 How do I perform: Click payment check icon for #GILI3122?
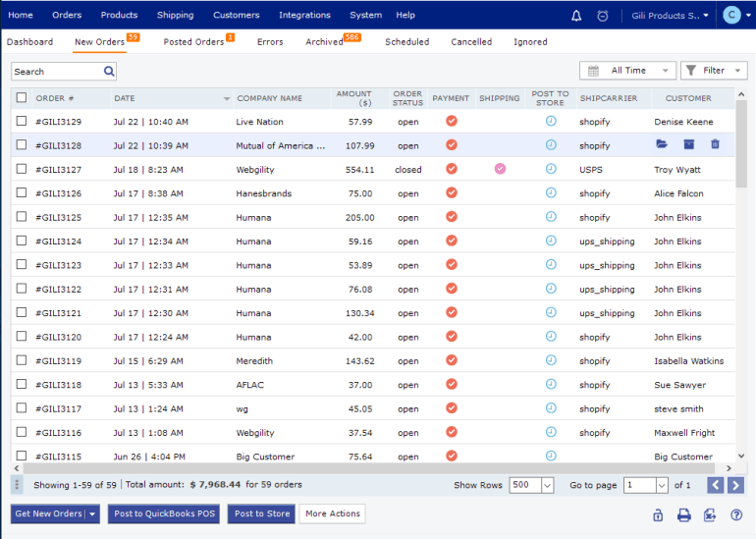pyautogui.click(x=452, y=289)
